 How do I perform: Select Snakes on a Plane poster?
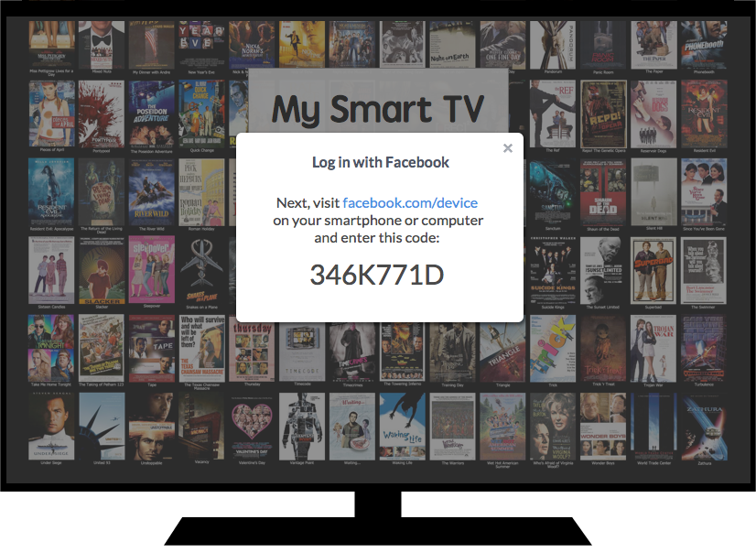pyautogui.click(x=201, y=270)
